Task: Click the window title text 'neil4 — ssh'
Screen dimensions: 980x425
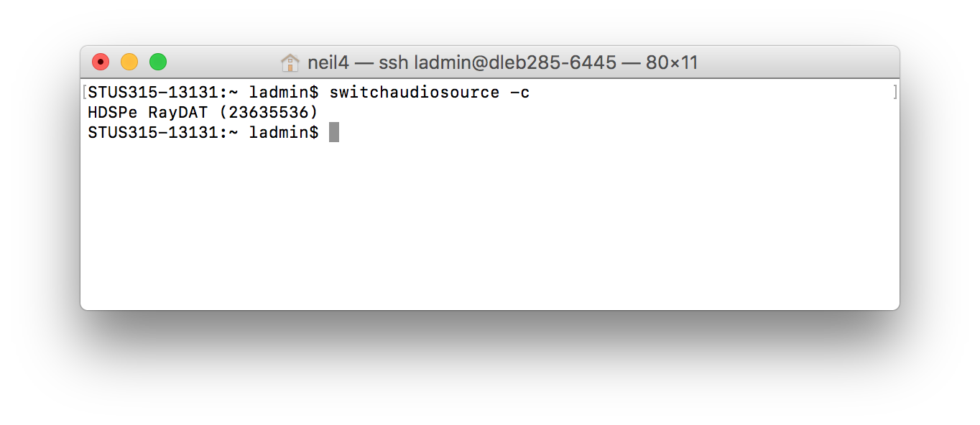Action: [x=357, y=63]
